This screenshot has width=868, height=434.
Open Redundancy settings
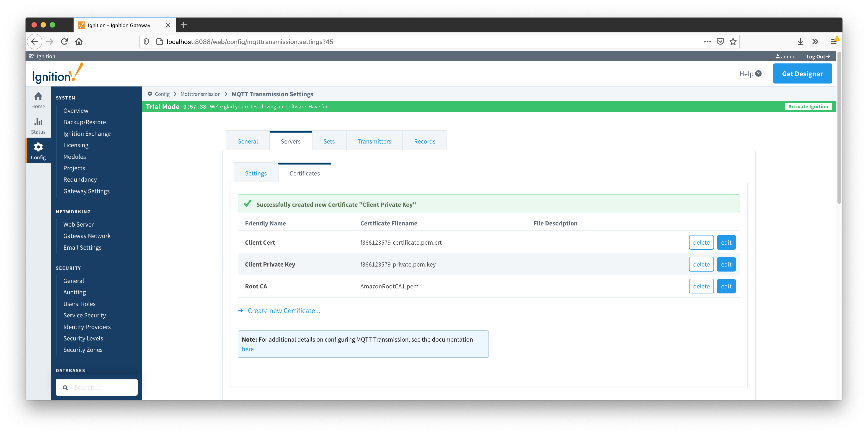tap(80, 179)
